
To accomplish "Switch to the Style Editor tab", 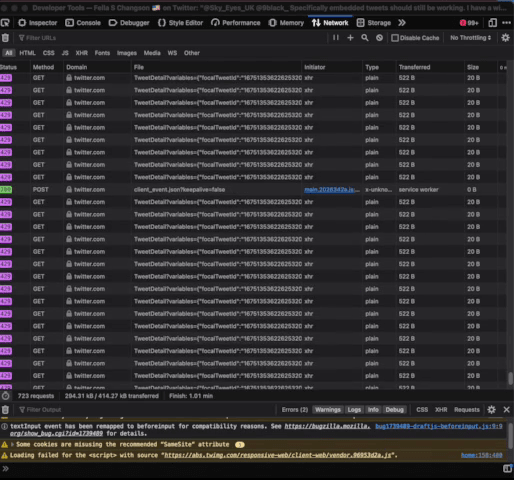I will coord(180,23).
